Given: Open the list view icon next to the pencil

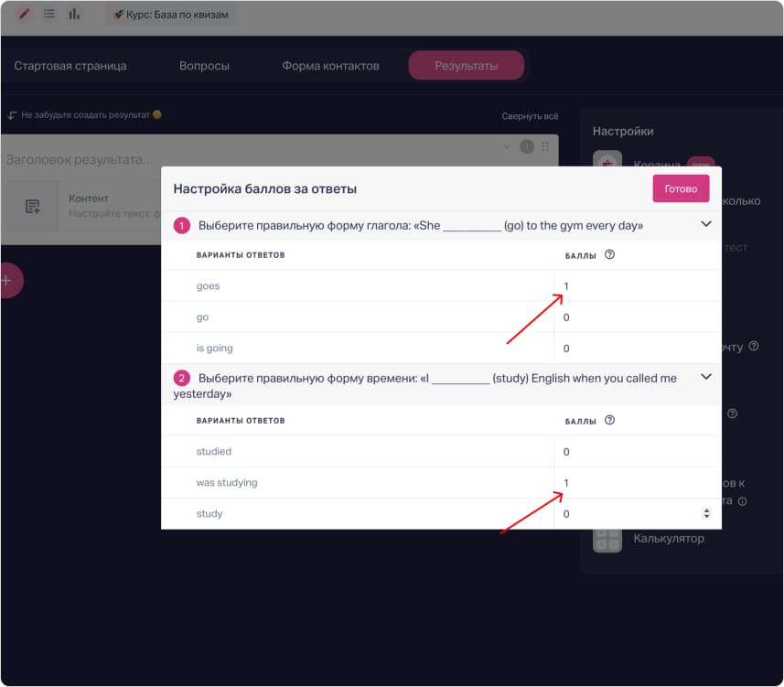Looking at the screenshot, I should click(49, 14).
